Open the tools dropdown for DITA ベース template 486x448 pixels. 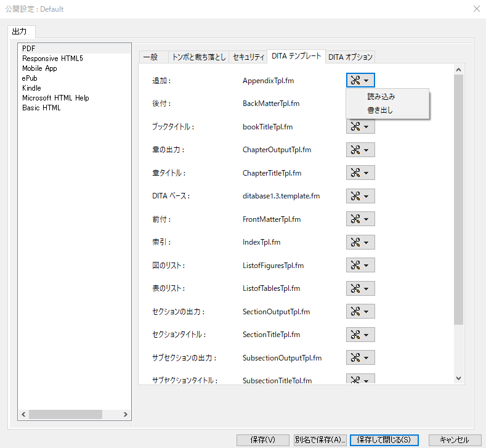pos(360,196)
